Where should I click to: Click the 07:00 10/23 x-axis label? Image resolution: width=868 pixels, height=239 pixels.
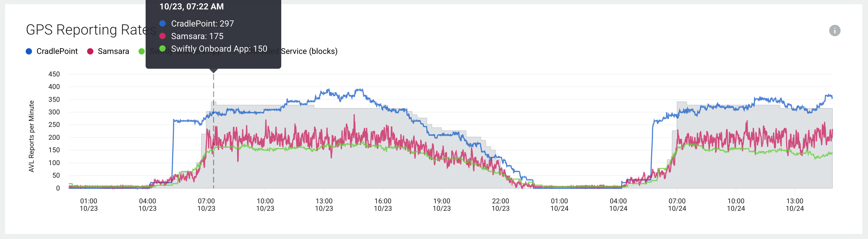pos(206,205)
